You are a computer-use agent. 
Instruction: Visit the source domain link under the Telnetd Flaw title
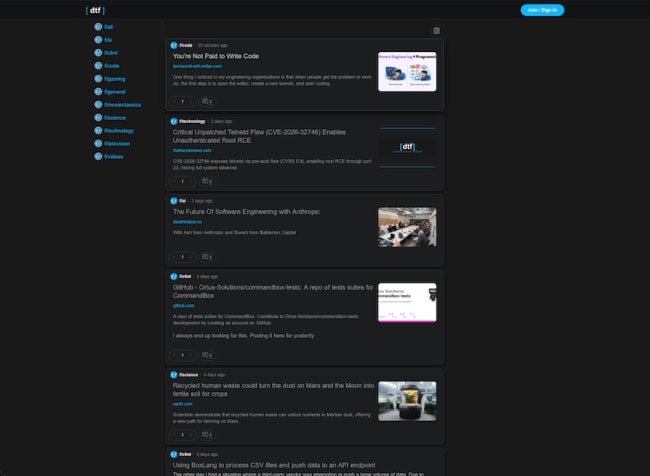point(192,151)
